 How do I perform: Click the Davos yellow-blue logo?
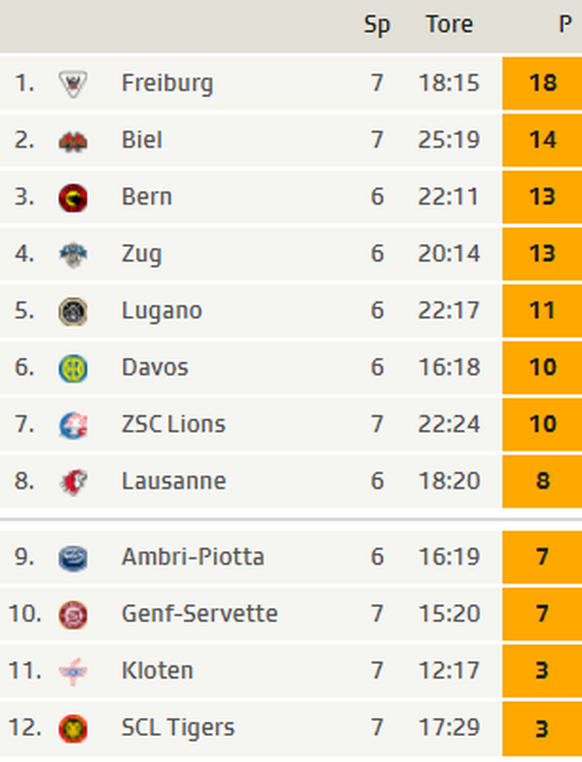click(73, 368)
